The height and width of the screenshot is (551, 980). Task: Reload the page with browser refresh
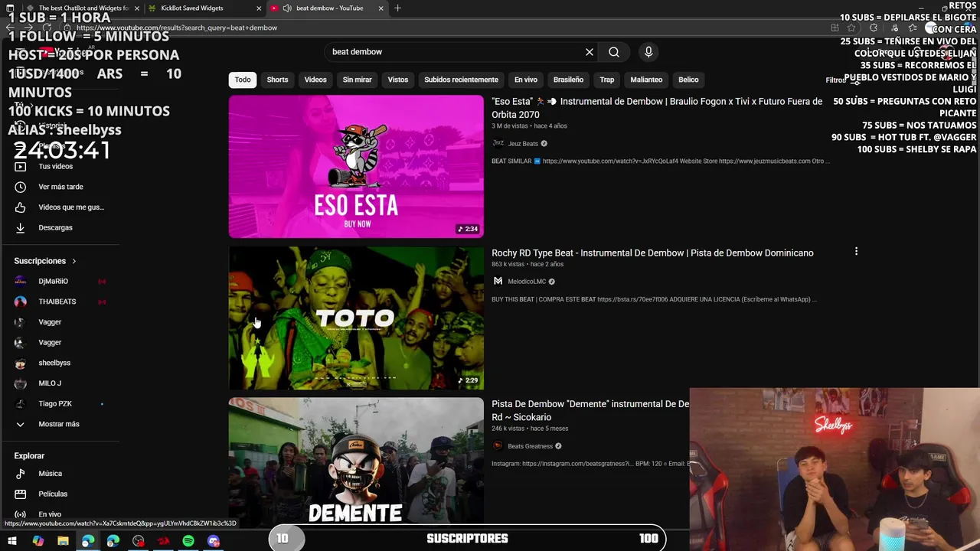click(x=47, y=28)
